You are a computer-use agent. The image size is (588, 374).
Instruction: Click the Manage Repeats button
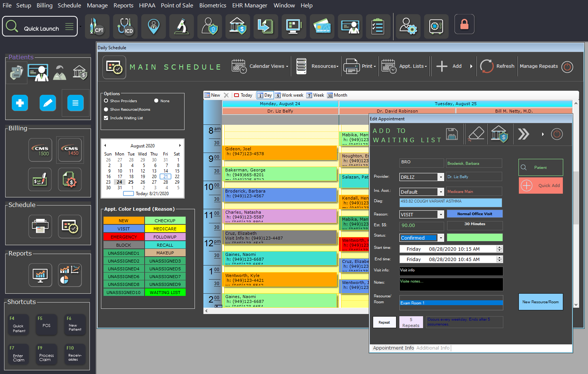(x=538, y=66)
